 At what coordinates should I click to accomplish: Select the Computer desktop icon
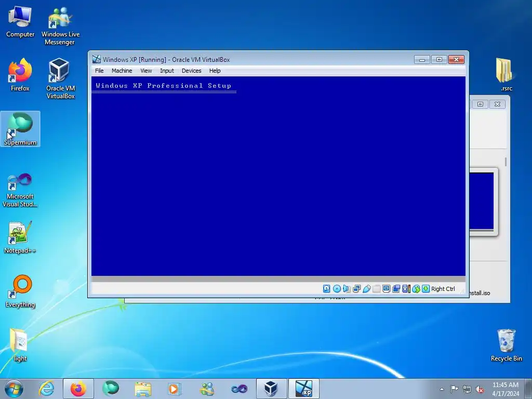click(20, 22)
